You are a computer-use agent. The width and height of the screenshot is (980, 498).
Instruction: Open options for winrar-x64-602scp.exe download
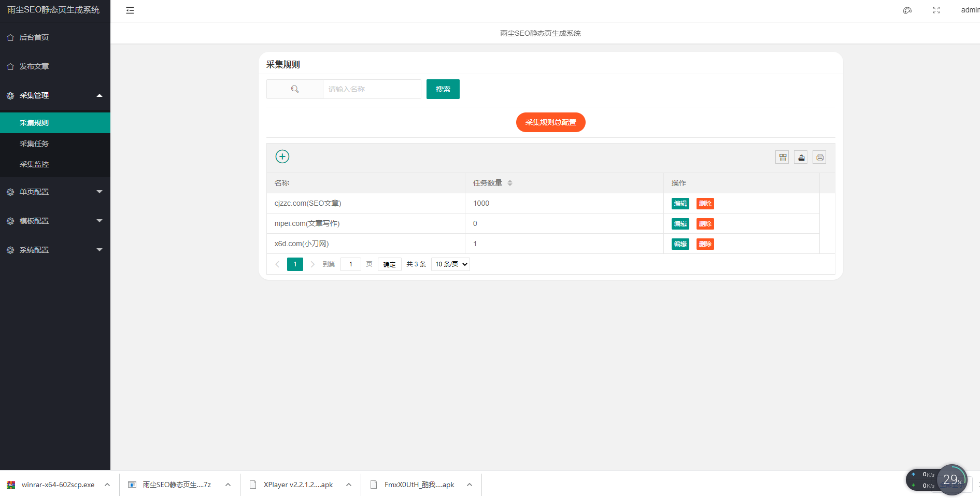[107, 485]
